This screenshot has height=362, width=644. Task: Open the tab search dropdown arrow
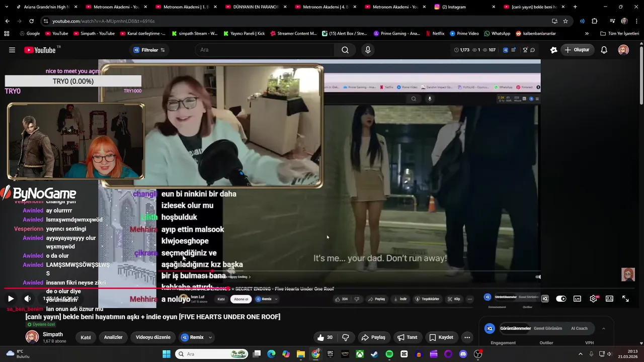[7, 7]
